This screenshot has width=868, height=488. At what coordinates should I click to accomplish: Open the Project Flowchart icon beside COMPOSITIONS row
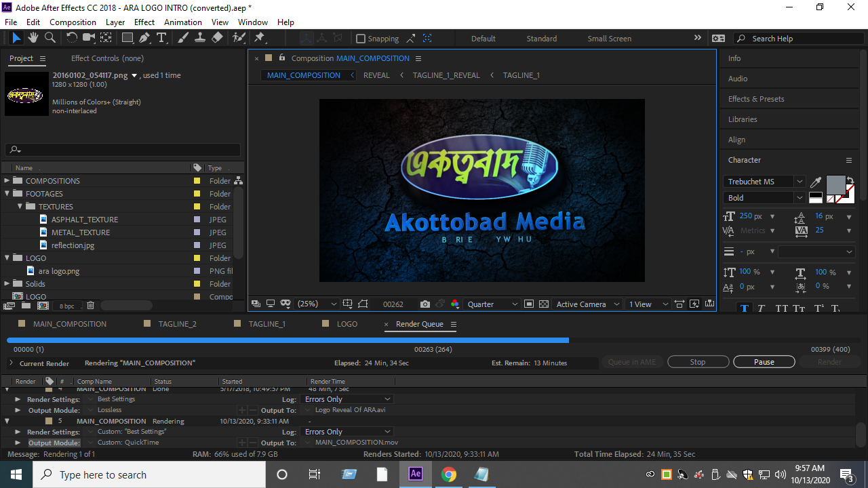tap(238, 181)
